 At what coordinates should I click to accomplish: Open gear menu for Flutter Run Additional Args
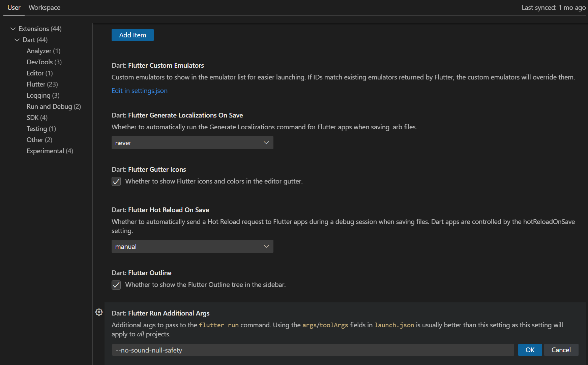(x=99, y=312)
